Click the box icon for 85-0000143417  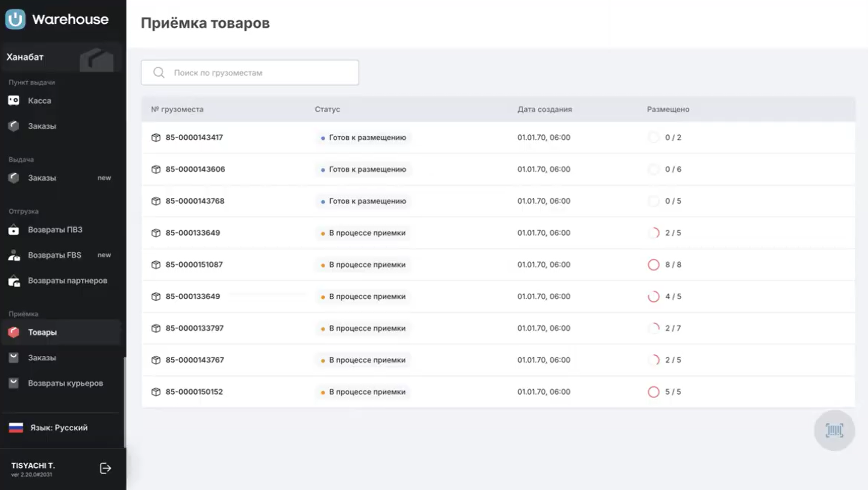point(156,137)
